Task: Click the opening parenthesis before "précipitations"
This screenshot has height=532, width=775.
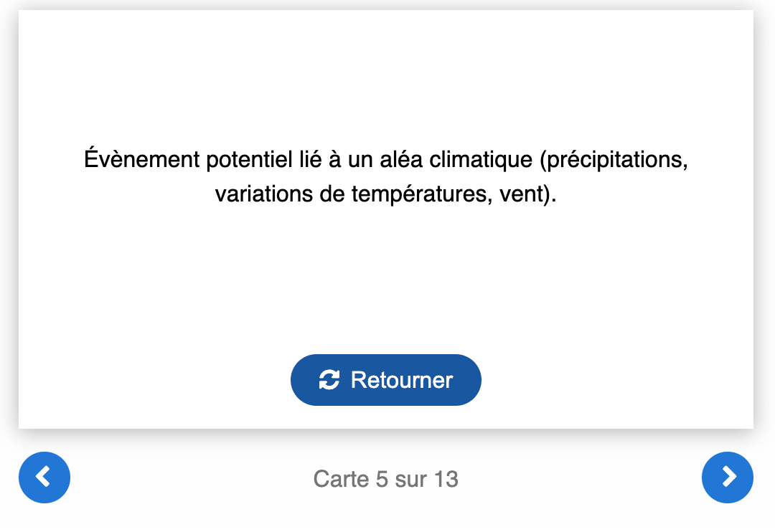Action: (x=543, y=159)
